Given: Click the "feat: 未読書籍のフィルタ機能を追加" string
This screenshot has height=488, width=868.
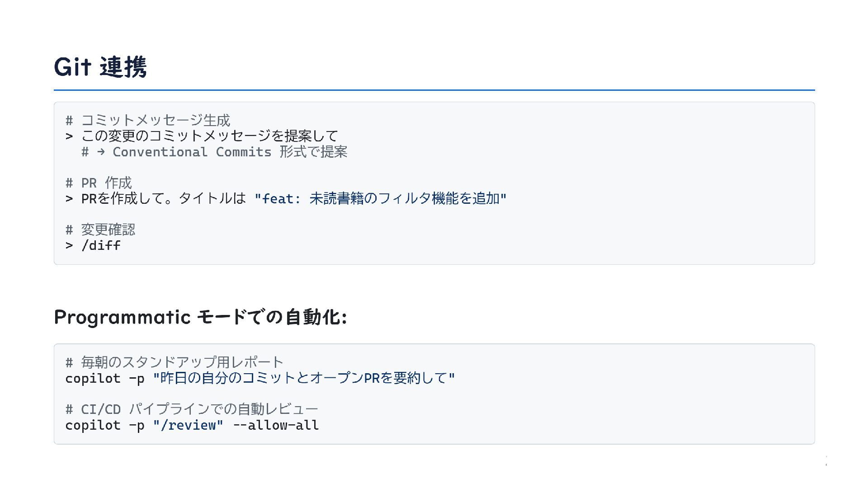Looking at the screenshot, I should click(380, 198).
